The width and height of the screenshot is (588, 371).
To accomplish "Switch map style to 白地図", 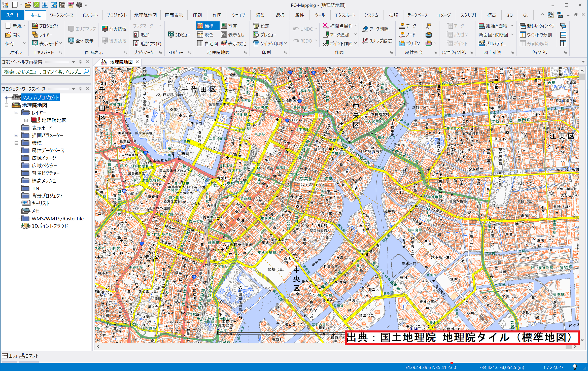I will point(207,44).
